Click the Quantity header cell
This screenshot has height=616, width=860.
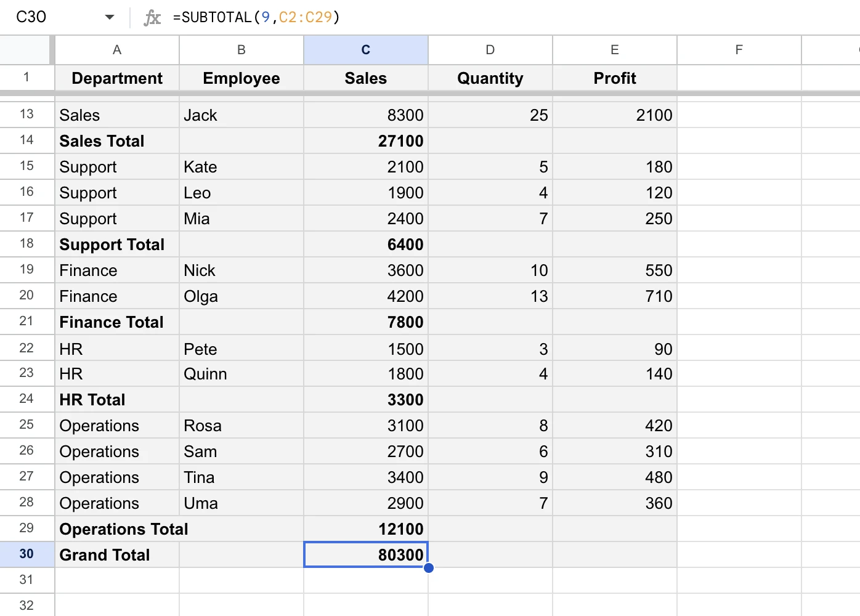[490, 78]
